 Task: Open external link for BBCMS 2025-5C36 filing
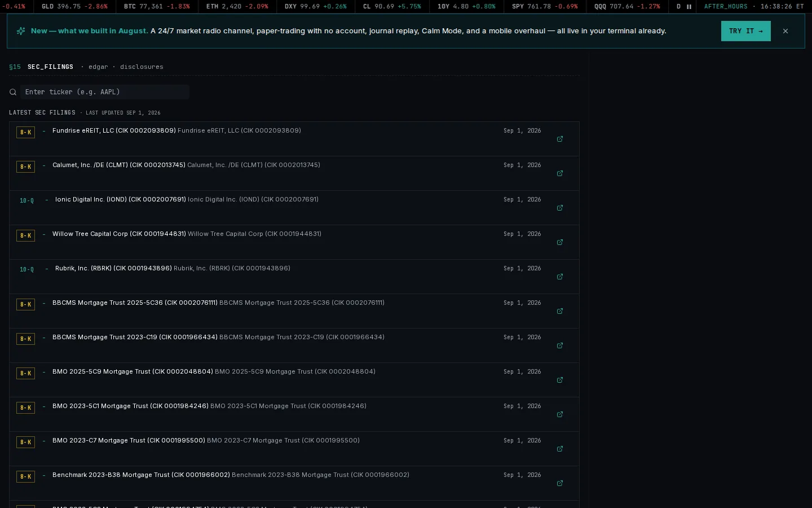point(560,311)
